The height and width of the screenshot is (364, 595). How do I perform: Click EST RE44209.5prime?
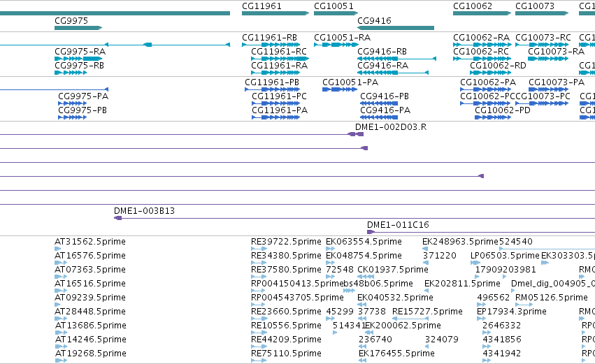tap(259, 347)
